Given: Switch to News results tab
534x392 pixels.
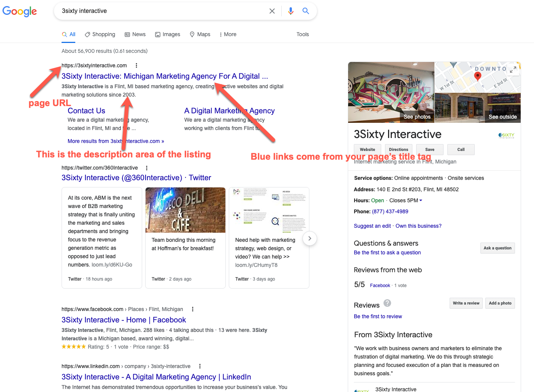Looking at the screenshot, I should pyautogui.click(x=135, y=34).
